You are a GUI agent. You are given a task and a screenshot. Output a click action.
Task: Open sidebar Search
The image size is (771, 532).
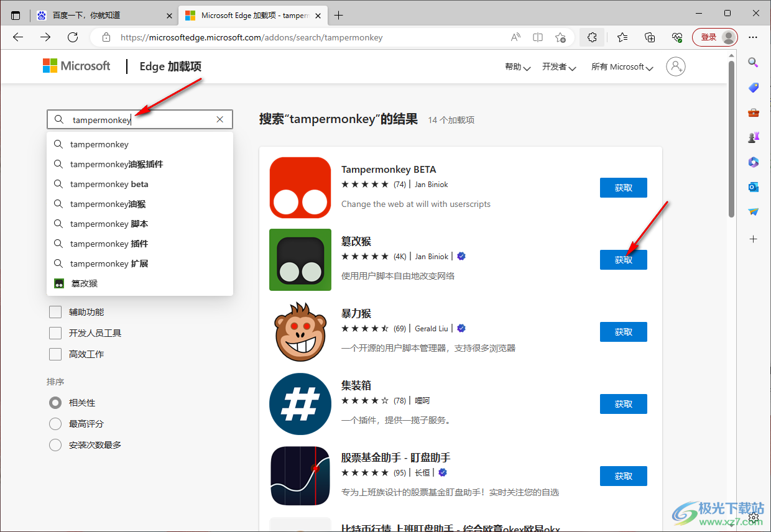tap(753, 62)
